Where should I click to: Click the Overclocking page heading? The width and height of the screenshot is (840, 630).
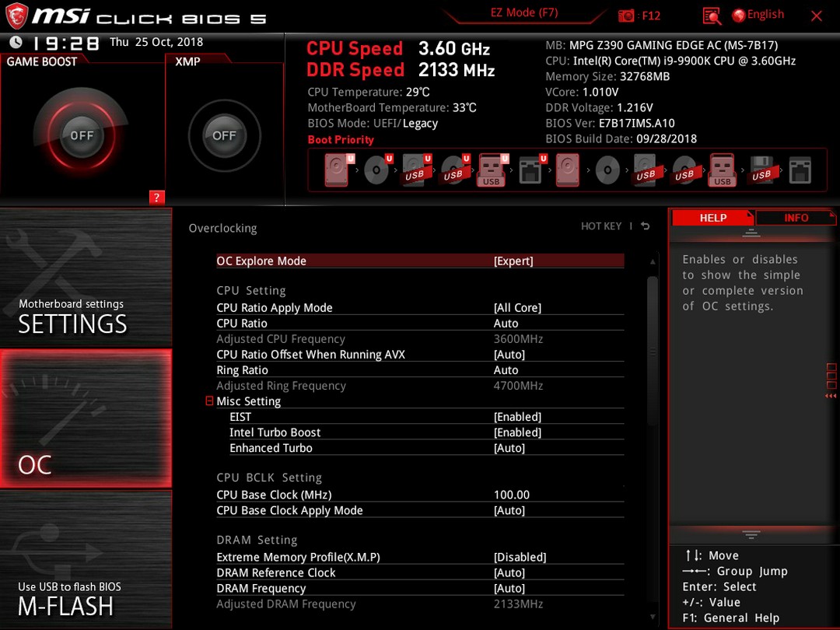pos(222,228)
